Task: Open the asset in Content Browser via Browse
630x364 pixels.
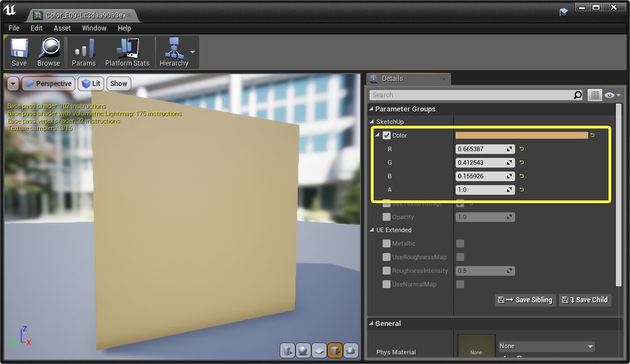Action: 49,52
